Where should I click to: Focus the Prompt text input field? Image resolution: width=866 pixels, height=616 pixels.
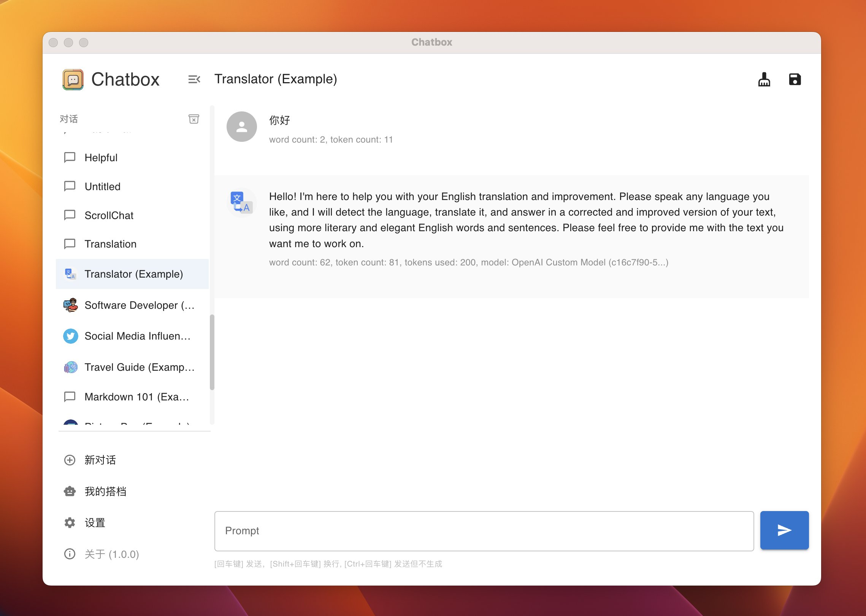(x=484, y=531)
